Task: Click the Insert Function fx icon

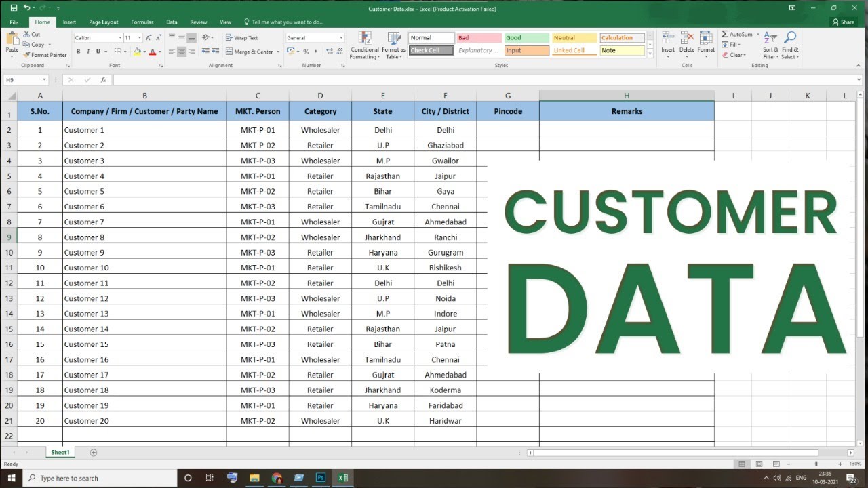Action: (x=103, y=80)
